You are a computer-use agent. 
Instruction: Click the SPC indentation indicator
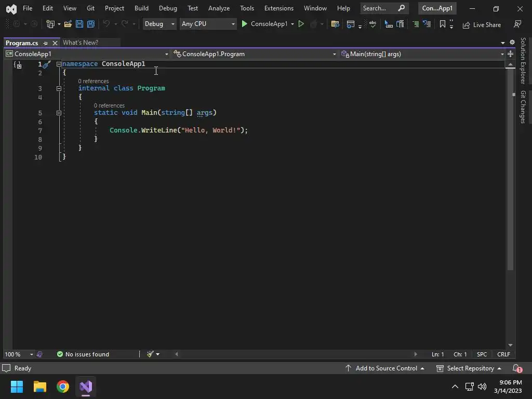[x=482, y=354]
